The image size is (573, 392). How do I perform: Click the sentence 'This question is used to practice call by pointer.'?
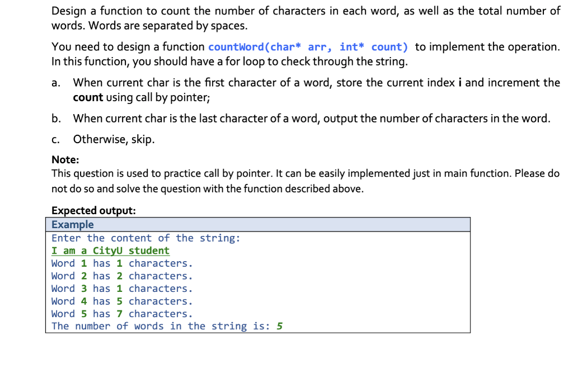pos(162,173)
